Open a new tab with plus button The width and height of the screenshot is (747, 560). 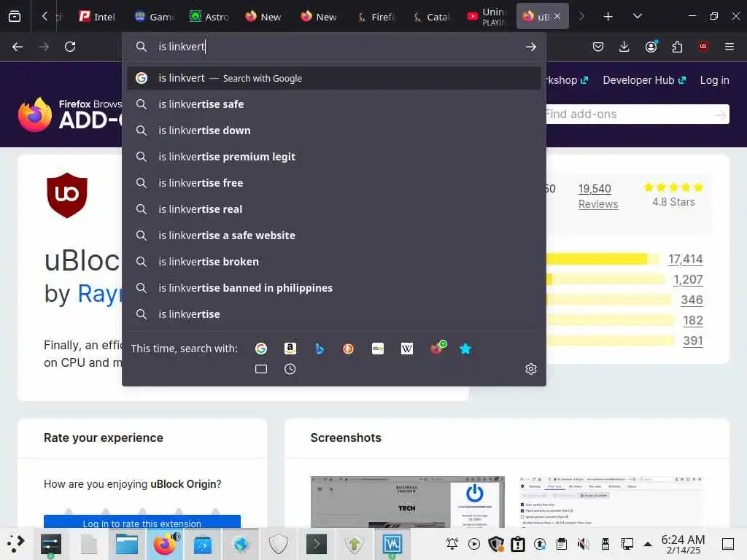[x=608, y=17]
